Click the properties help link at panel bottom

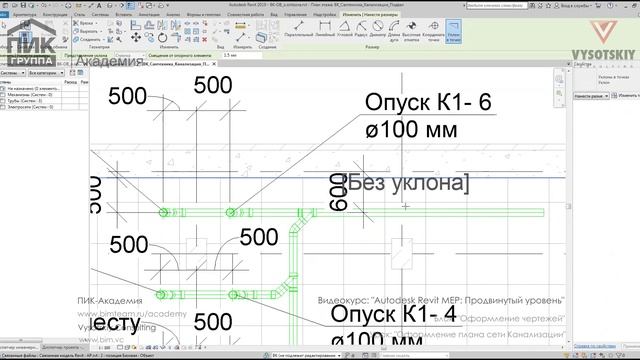pos(595,346)
